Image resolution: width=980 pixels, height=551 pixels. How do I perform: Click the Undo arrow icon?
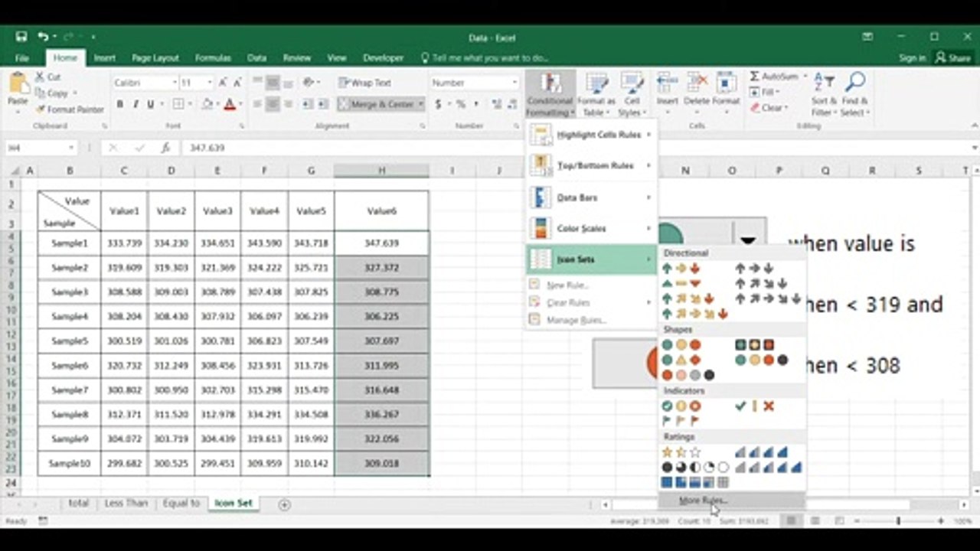pyautogui.click(x=43, y=37)
